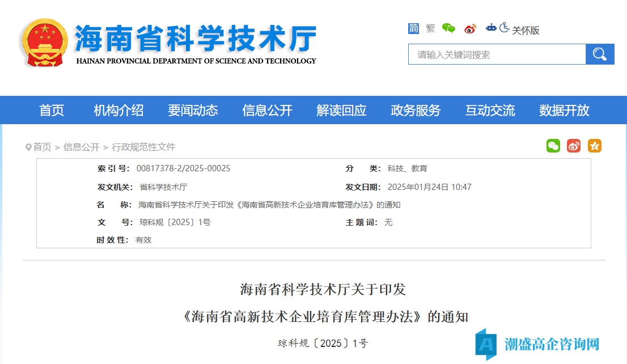The width and height of the screenshot is (627, 364).
Task: Click the orange star favorite share icon
Action: click(594, 146)
